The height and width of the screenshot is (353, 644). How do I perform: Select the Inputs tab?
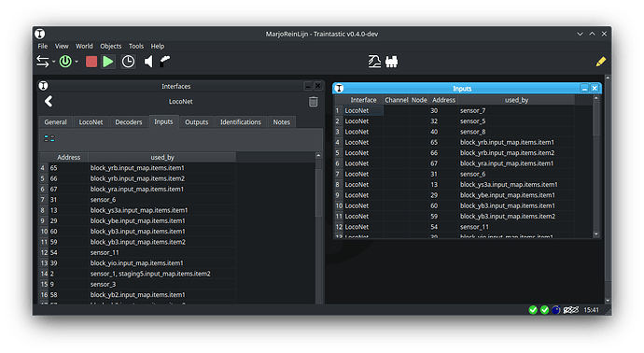pos(163,121)
